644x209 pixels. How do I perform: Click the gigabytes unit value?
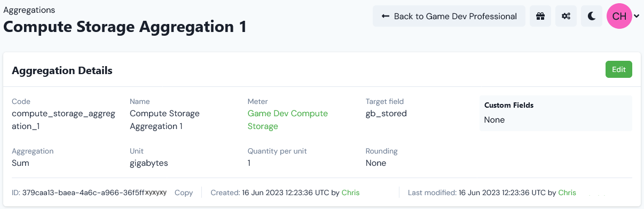[x=149, y=163]
